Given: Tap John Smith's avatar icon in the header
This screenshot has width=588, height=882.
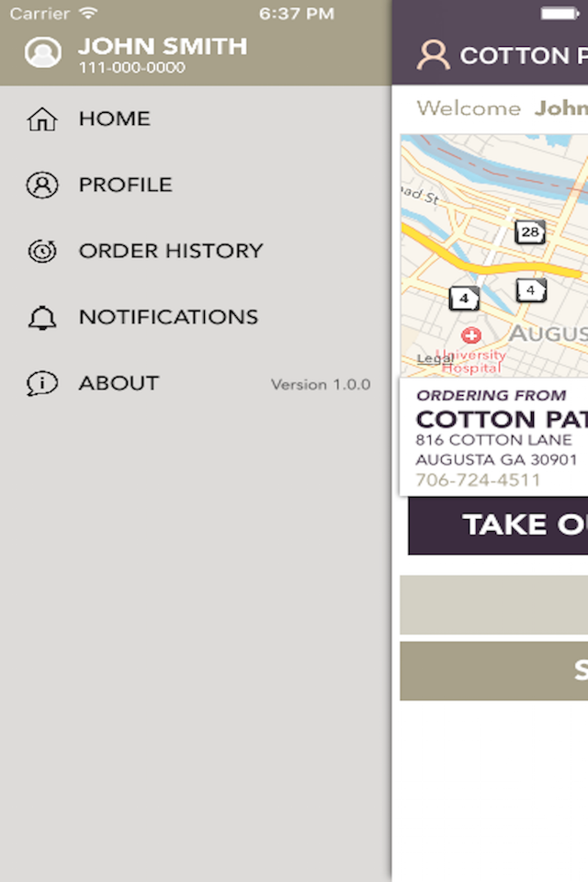Looking at the screenshot, I should tap(43, 52).
